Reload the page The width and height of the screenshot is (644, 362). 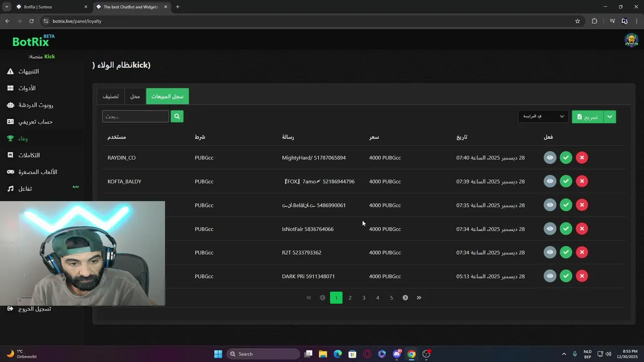(x=31, y=21)
